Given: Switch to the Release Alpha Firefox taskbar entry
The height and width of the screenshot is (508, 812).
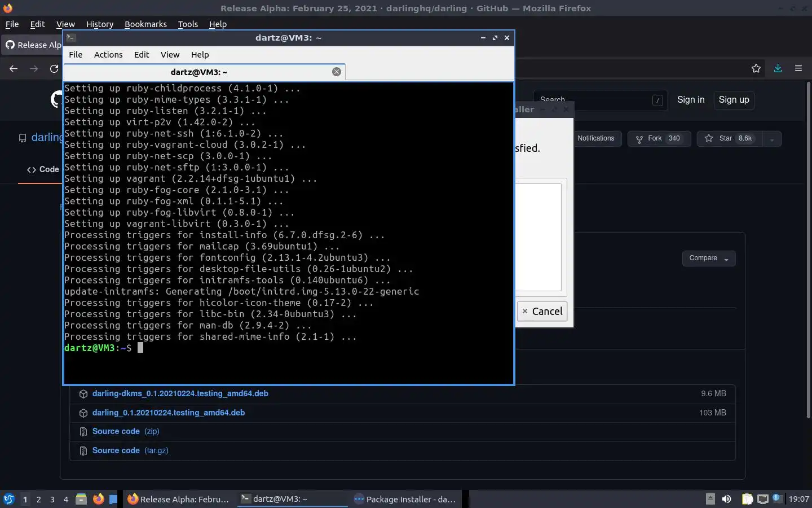Looking at the screenshot, I should click(x=179, y=499).
